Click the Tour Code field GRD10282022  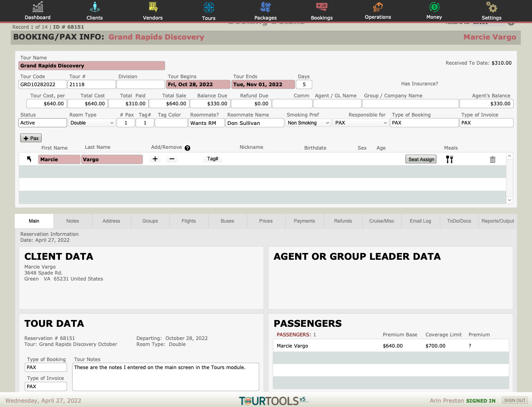(x=43, y=85)
